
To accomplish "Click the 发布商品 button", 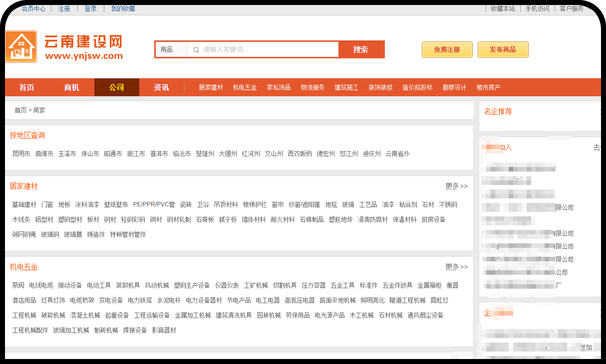I will click(503, 49).
